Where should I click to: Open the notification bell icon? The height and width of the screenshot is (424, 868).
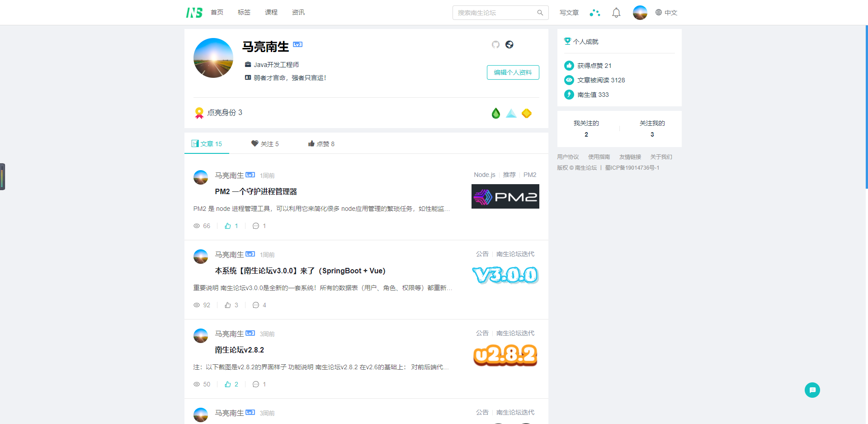tap(616, 12)
